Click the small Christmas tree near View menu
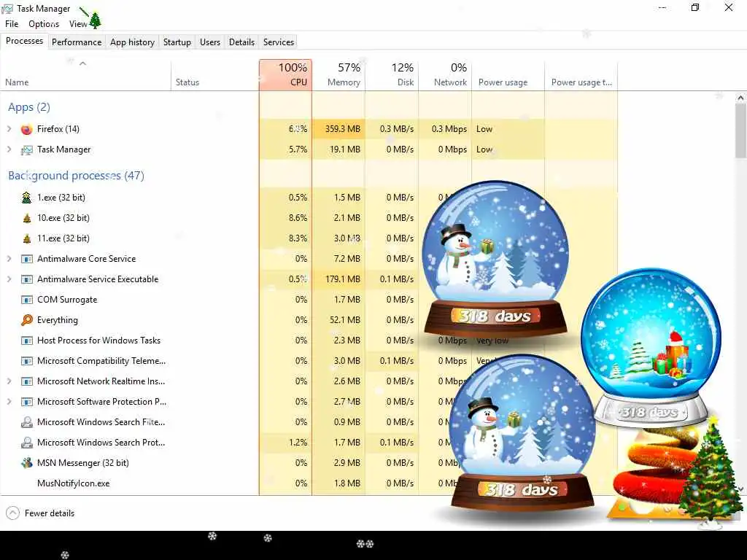Viewport: 747px width, 560px height. pyautogui.click(x=96, y=20)
